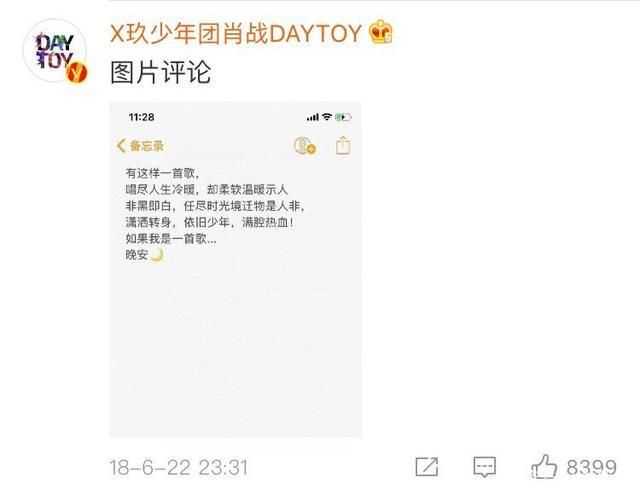Click the 11:28 clock in status bar
Image resolution: width=640 pixels, height=495 pixels.
(141, 117)
